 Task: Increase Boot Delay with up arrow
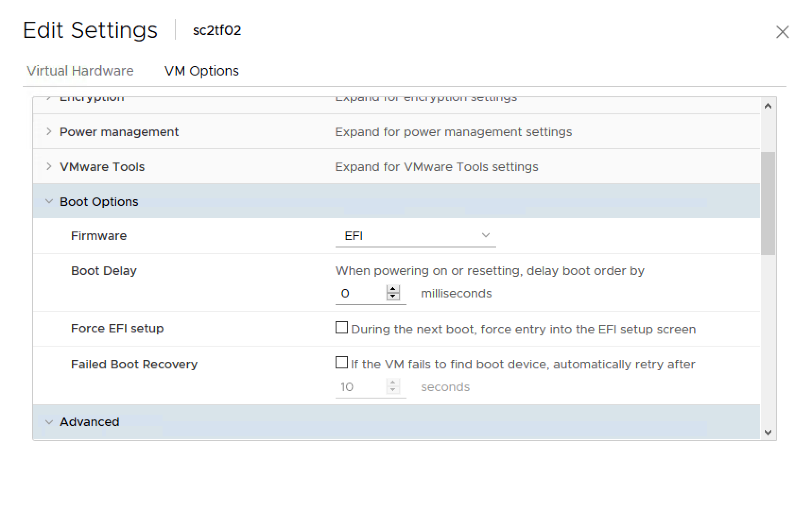(393, 289)
